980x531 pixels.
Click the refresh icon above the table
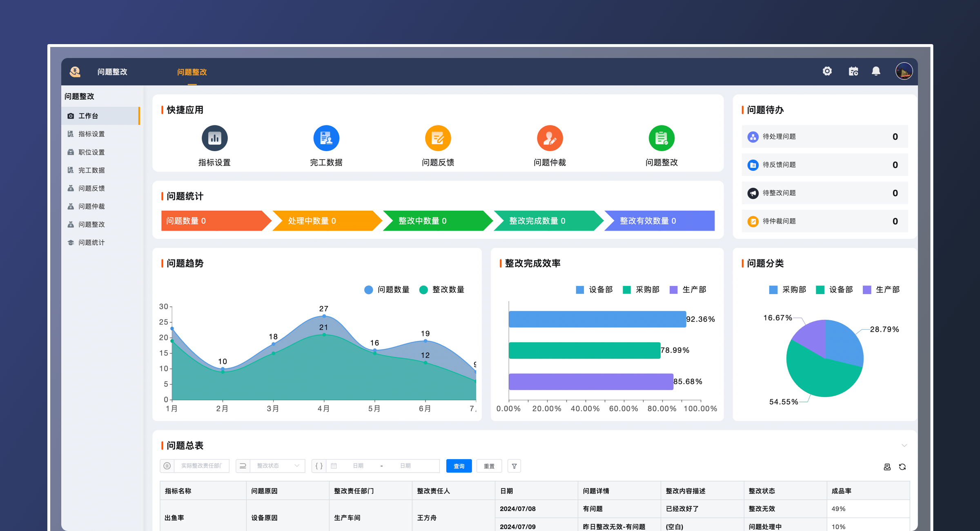click(x=903, y=466)
